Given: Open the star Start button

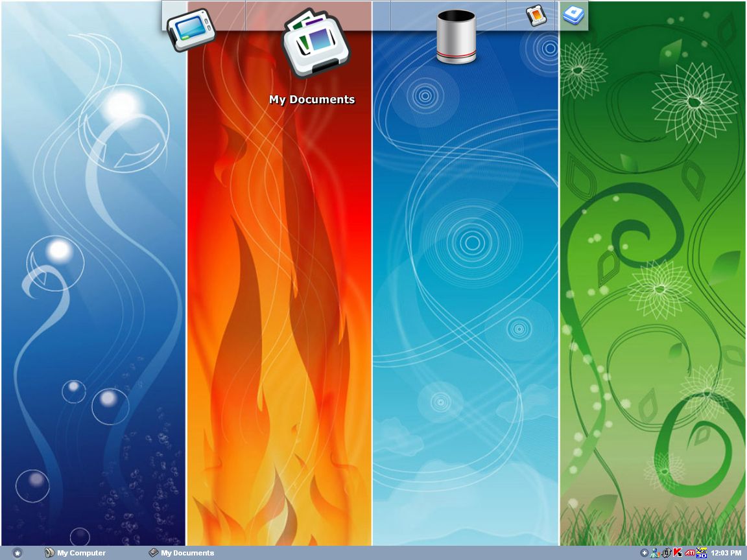Looking at the screenshot, I should [x=18, y=553].
